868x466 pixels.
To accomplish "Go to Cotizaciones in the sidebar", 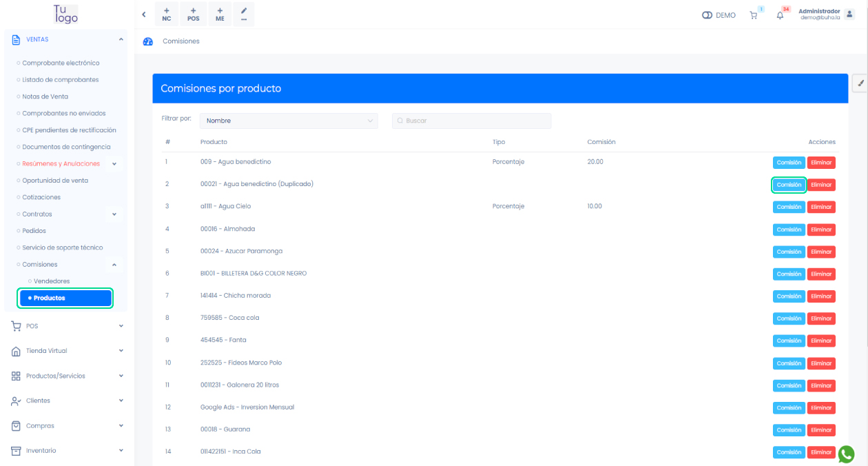I will [x=41, y=197].
